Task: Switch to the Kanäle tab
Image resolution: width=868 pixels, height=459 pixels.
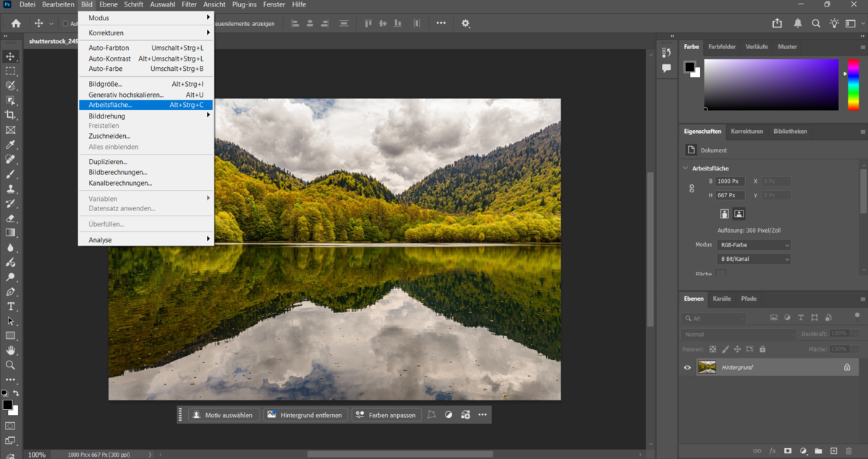Action: (x=722, y=299)
